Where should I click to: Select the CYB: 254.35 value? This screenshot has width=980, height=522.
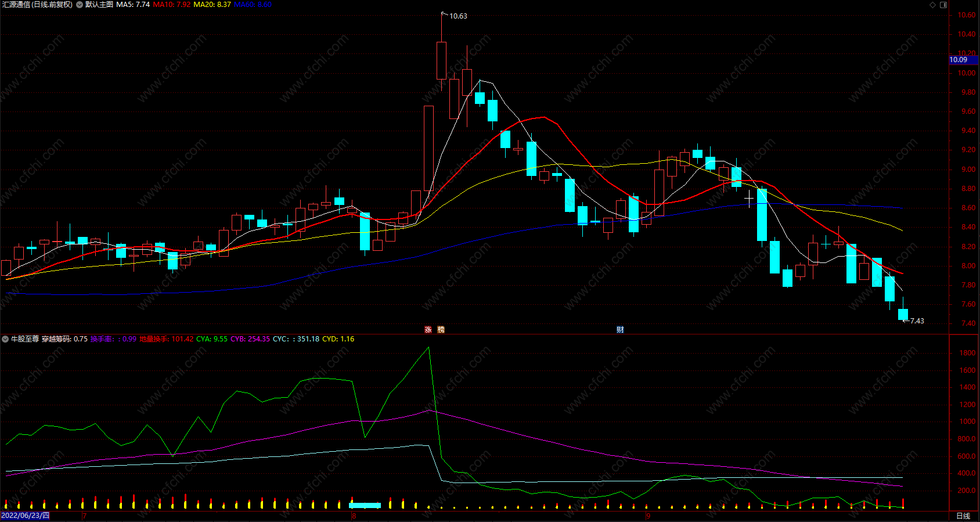[x=250, y=339]
